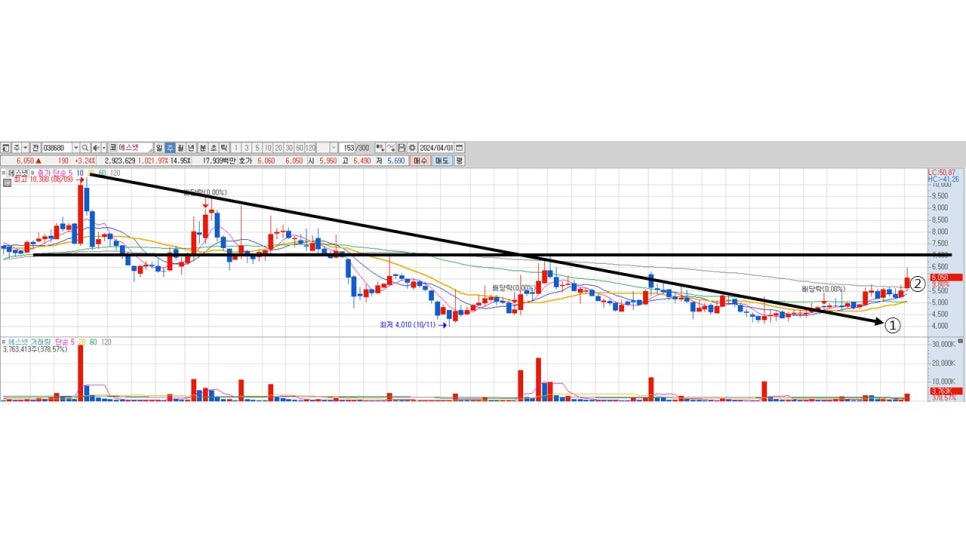This screenshot has height=543, width=966.
Task: Click the low price value 5,690
Action: point(396,161)
